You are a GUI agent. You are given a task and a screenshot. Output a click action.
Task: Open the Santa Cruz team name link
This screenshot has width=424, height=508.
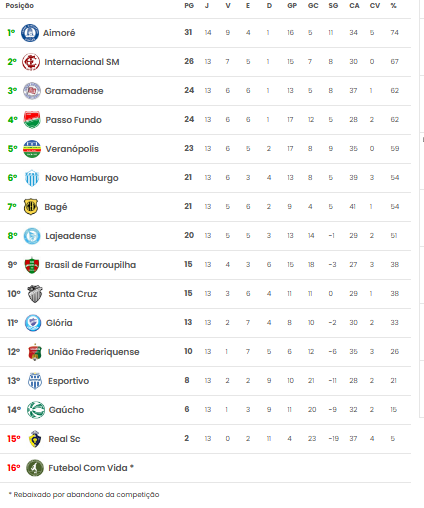73,294
